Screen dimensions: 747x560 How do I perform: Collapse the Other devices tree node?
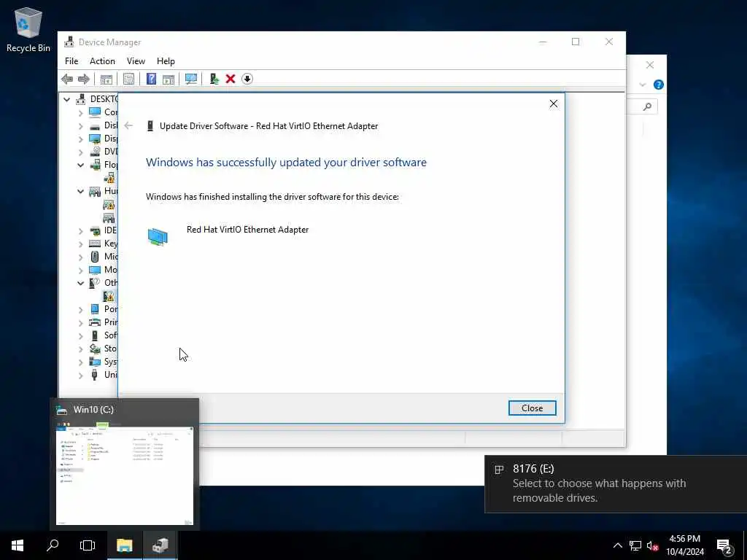pyautogui.click(x=80, y=284)
